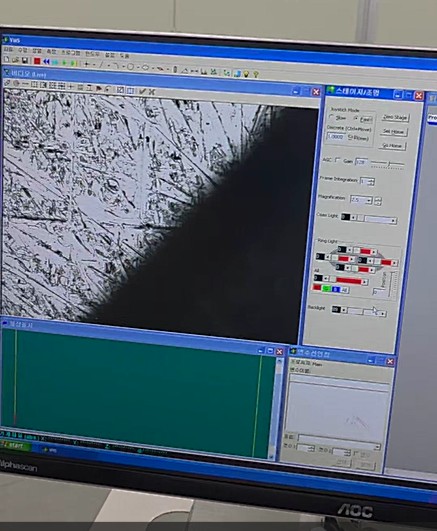
Task: Click the Windows start button
Action: 16,445
